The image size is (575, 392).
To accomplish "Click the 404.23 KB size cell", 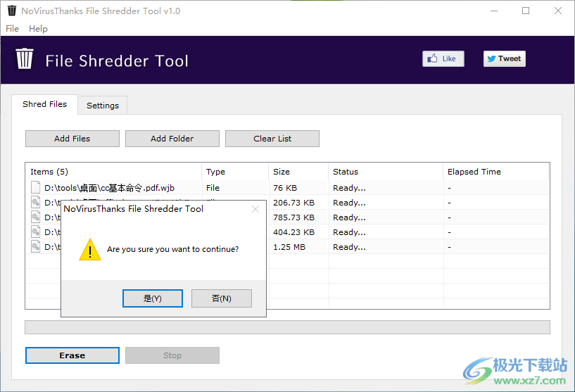I will [x=293, y=232].
